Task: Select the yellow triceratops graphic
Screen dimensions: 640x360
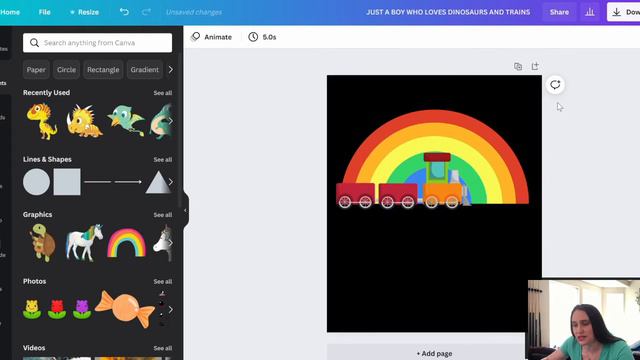Action: click(x=84, y=121)
